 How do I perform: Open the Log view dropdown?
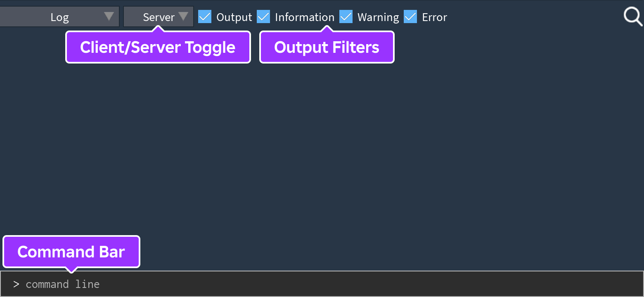[59, 17]
